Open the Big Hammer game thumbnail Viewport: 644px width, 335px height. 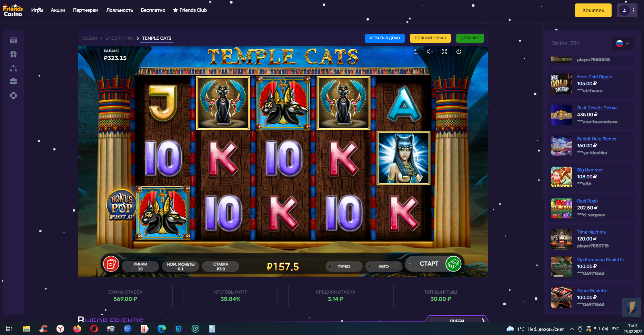(562, 177)
